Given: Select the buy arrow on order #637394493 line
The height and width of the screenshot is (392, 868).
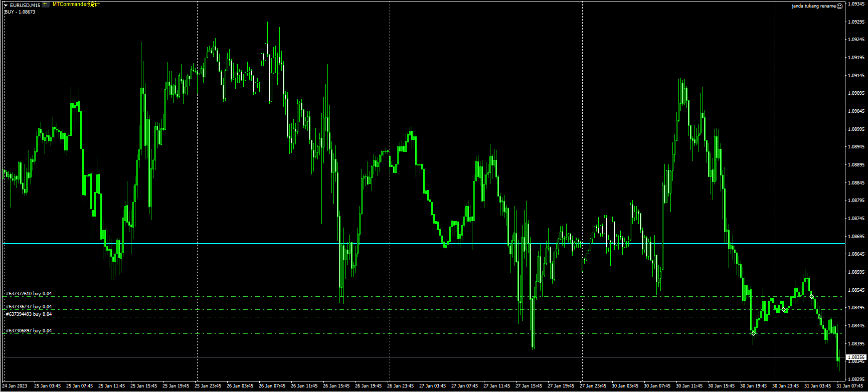Looking at the screenshot, I should [x=820, y=317].
